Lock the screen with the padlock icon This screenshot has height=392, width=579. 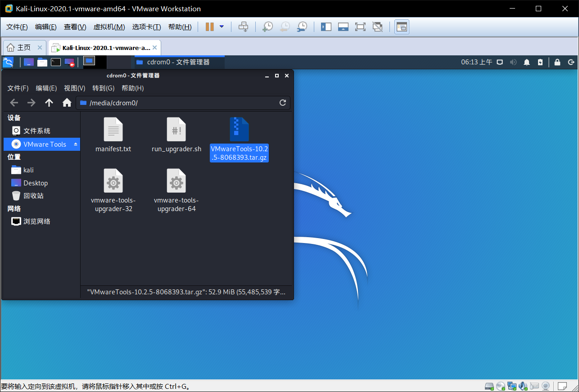(x=557, y=62)
